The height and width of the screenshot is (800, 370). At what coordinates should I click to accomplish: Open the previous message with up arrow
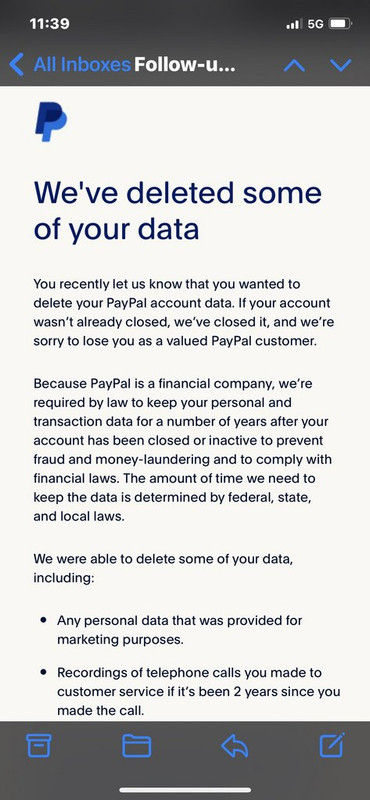(294, 65)
